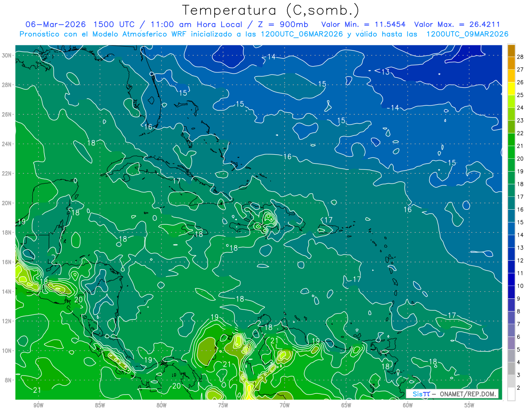Click the '14N' latitude axis label

pyautogui.click(x=7, y=291)
